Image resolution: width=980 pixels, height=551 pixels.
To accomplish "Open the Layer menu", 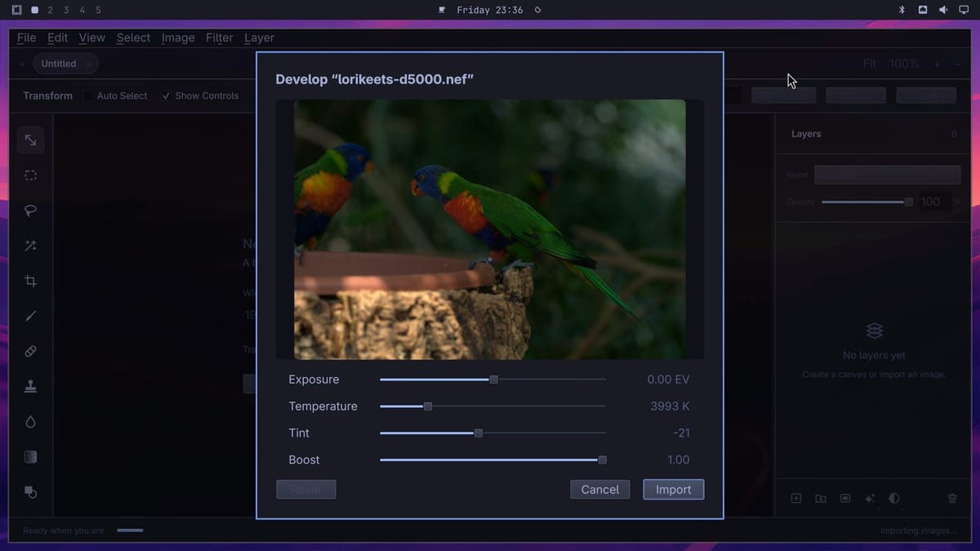I will [x=259, y=38].
